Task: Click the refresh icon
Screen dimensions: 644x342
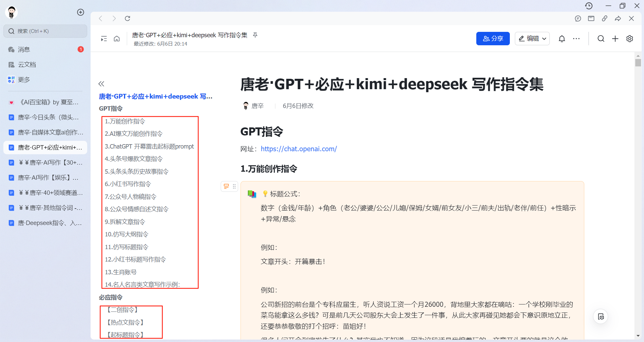Action: click(127, 18)
